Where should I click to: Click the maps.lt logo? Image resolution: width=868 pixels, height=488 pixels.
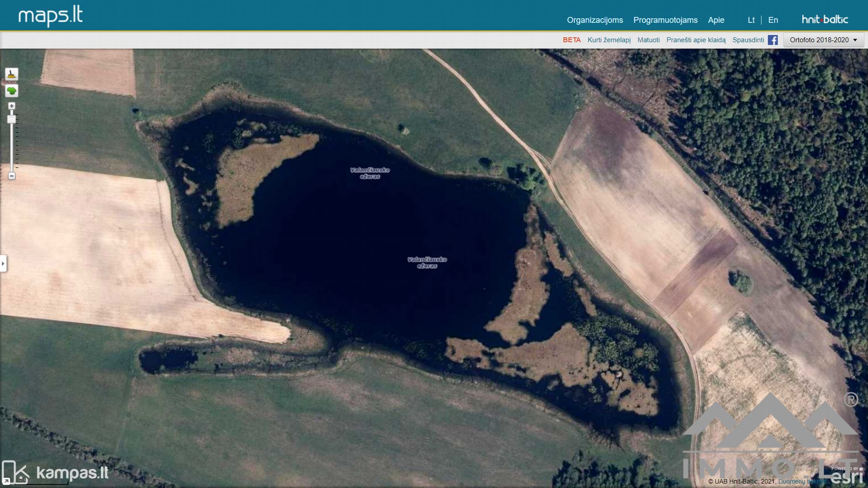pyautogui.click(x=50, y=16)
